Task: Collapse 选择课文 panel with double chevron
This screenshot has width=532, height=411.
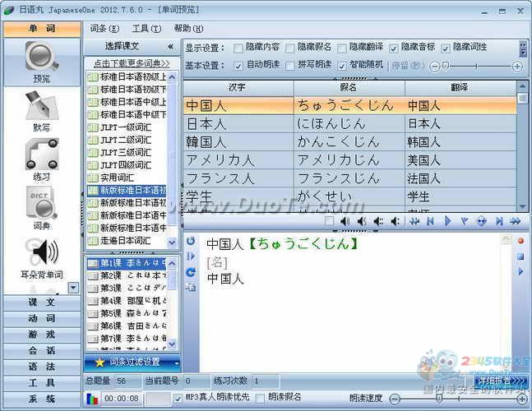Action: point(171,47)
